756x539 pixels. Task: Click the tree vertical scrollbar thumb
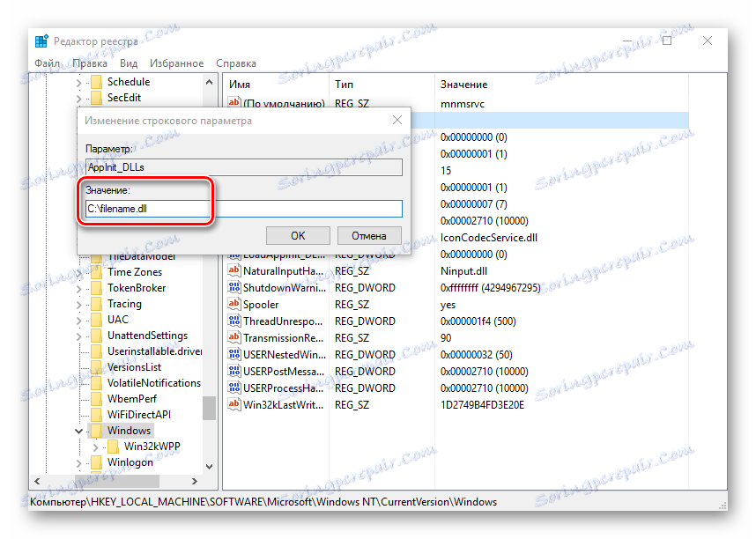click(209, 408)
